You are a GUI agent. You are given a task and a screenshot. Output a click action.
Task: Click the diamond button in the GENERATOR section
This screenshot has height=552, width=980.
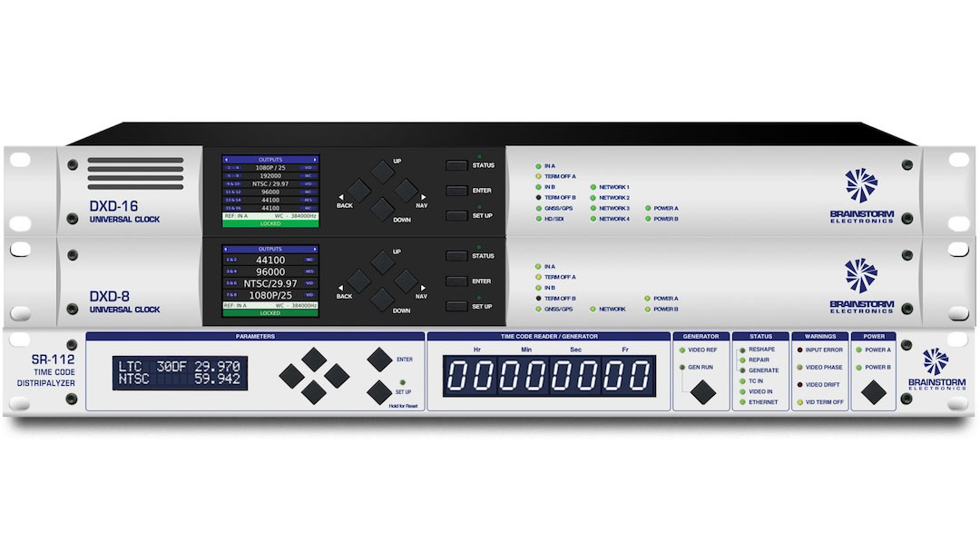(x=703, y=392)
